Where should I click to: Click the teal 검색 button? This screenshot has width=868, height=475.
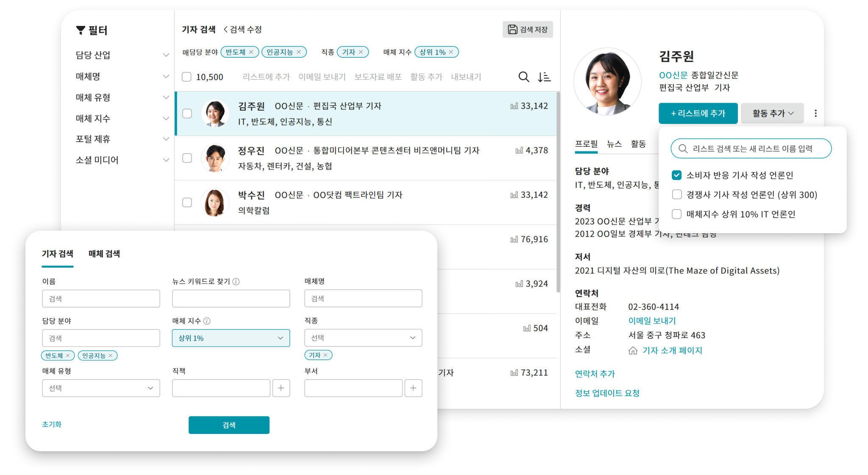pos(229,425)
